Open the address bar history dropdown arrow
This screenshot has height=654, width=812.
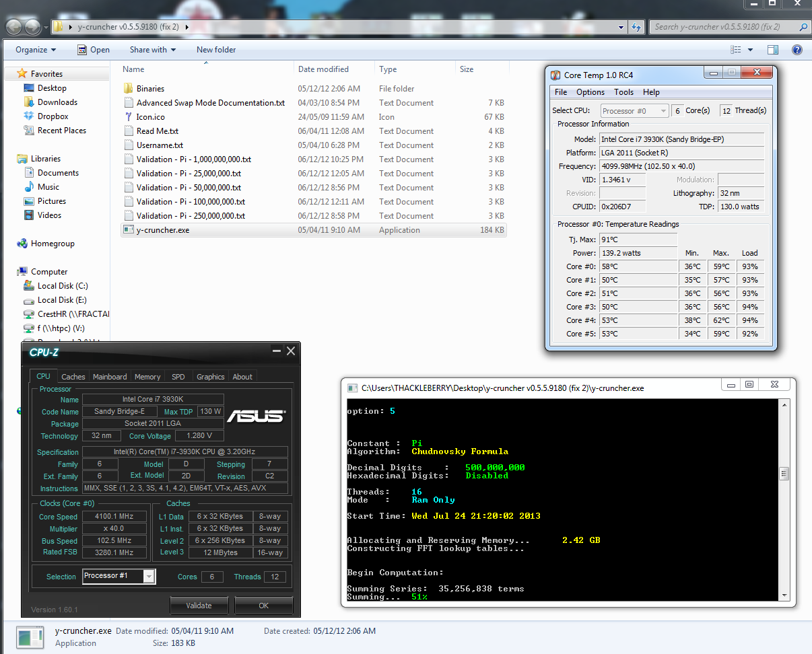(621, 27)
